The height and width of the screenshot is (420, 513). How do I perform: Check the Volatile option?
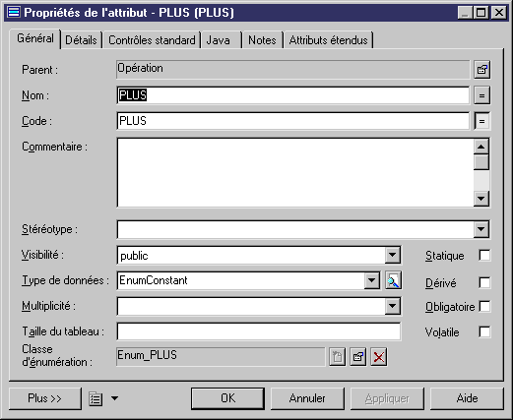point(484,331)
